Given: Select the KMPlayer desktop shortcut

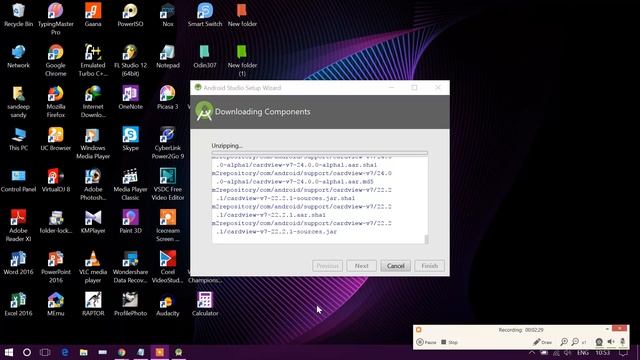Looking at the screenshot, I should point(93,222).
